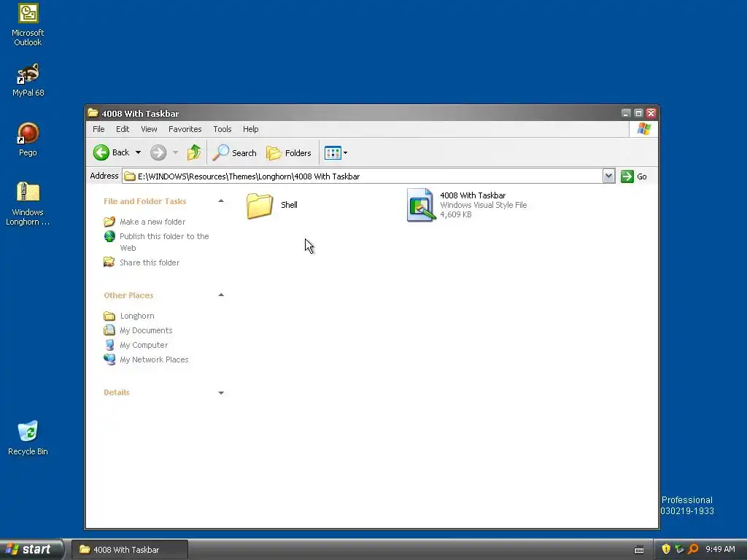The height and width of the screenshot is (560, 747).
Task: Close the 4008 With Taskbar window
Action: (x=651, y=113)
